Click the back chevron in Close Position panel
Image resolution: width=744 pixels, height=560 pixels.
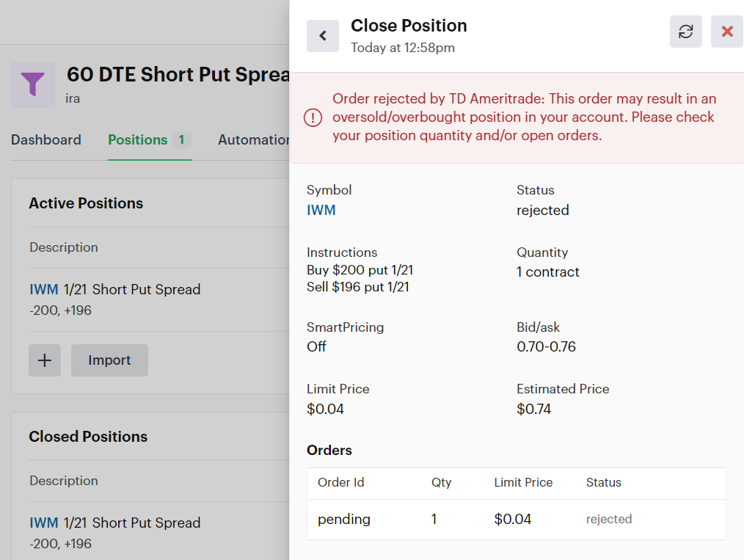[x=323, y=35]
